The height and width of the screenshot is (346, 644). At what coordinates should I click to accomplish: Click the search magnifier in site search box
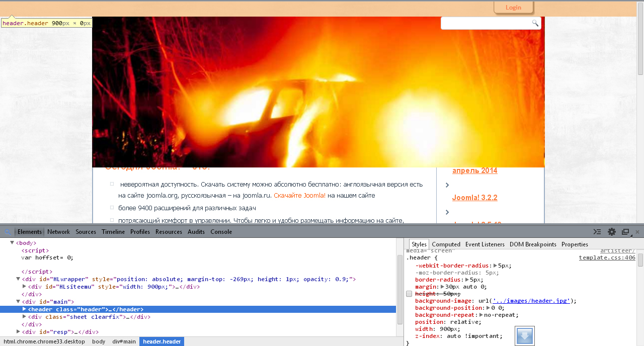535,23
